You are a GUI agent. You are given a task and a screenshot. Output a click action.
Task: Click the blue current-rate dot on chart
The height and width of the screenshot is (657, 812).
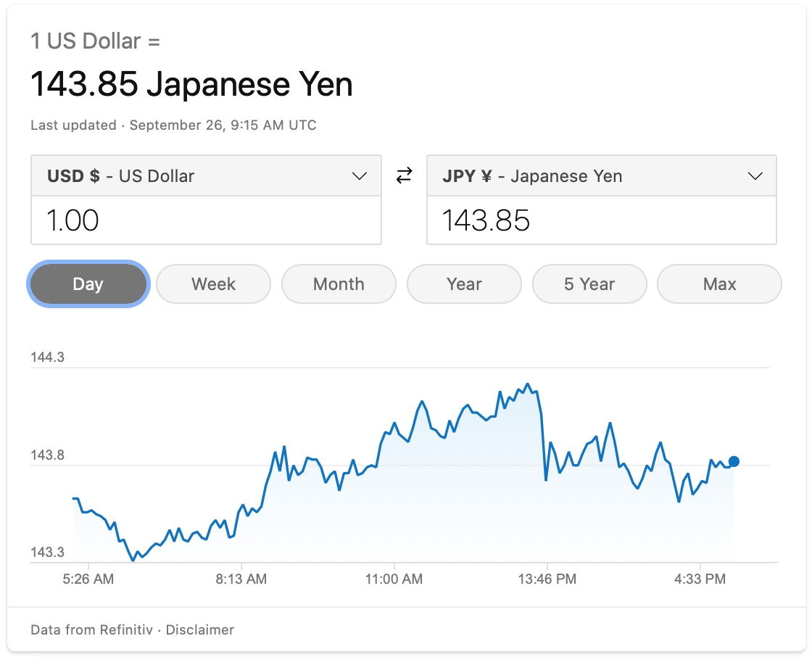(x=734, y=461)
